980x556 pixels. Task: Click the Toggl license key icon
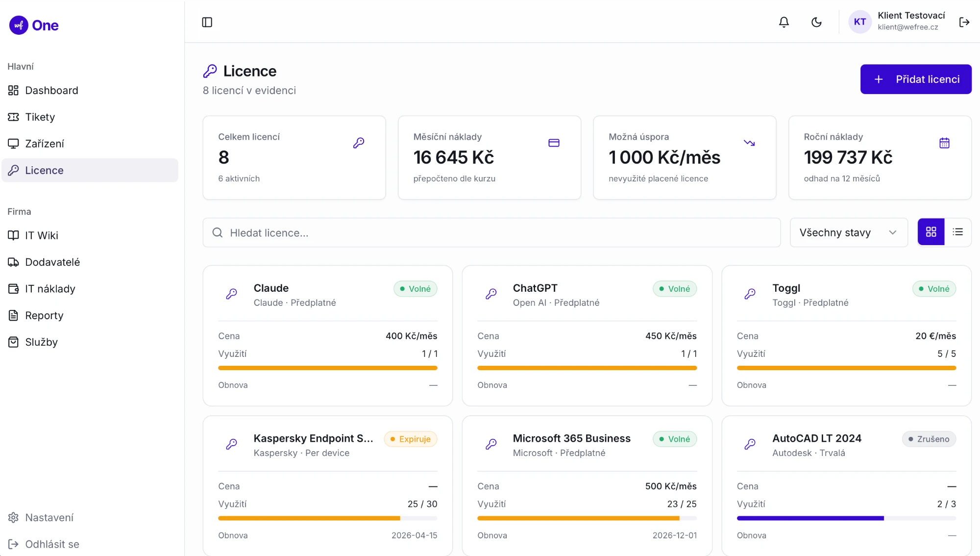[750, 294]
